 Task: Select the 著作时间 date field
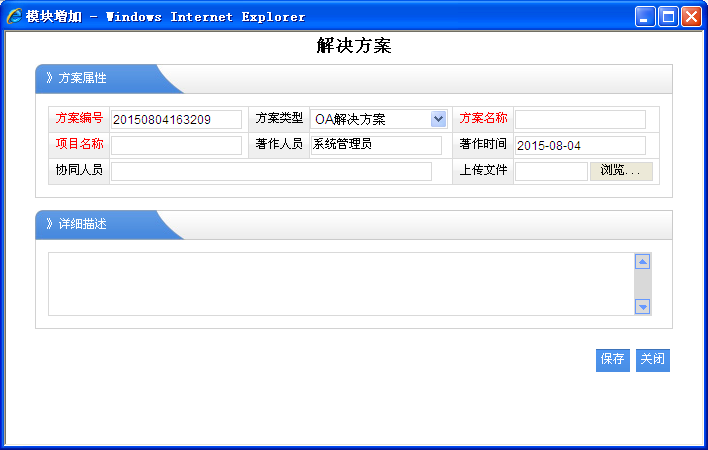click(x=580, y=145)
